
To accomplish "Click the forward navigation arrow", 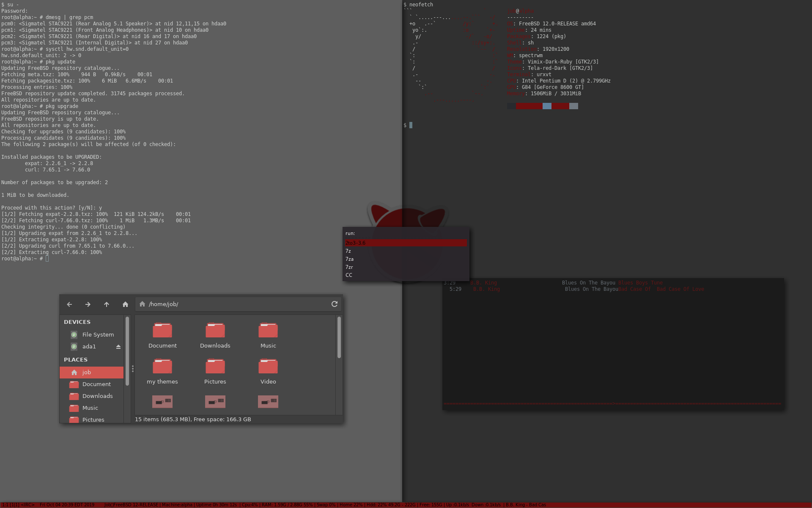I will [88, 304].
